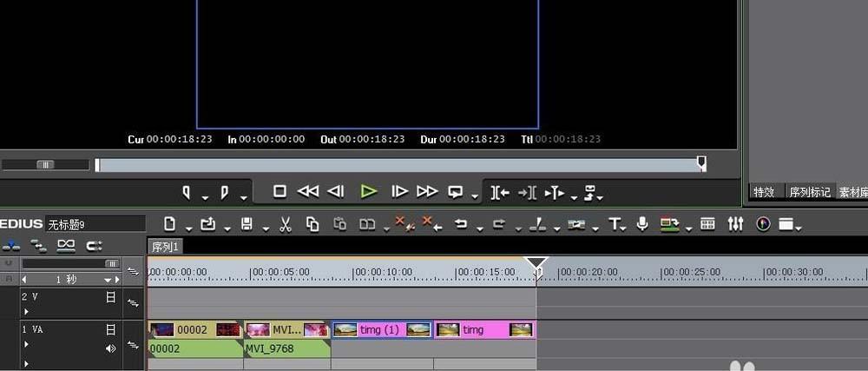
Task: Click the scissors cut icon
Action: [x=286, y=224]
